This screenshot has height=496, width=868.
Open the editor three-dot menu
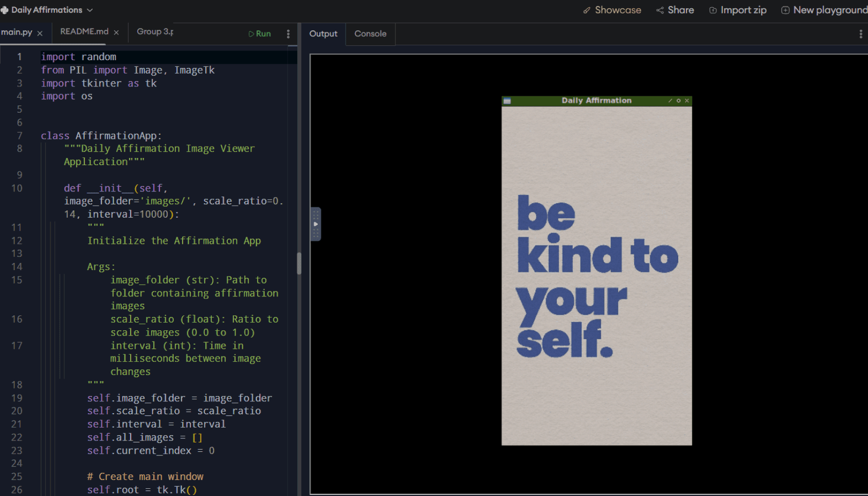[x=288, y=33]
